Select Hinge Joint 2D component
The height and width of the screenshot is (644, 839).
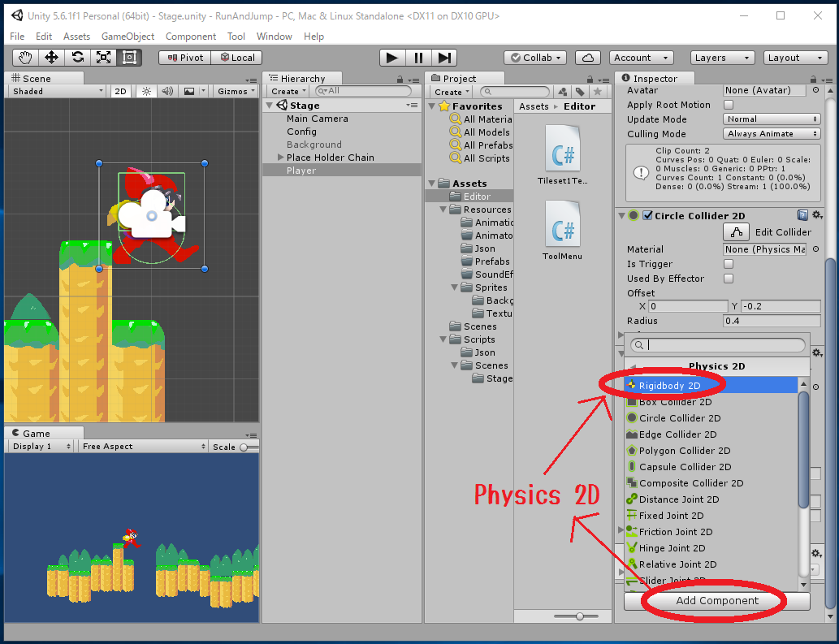tap(711, 547)
